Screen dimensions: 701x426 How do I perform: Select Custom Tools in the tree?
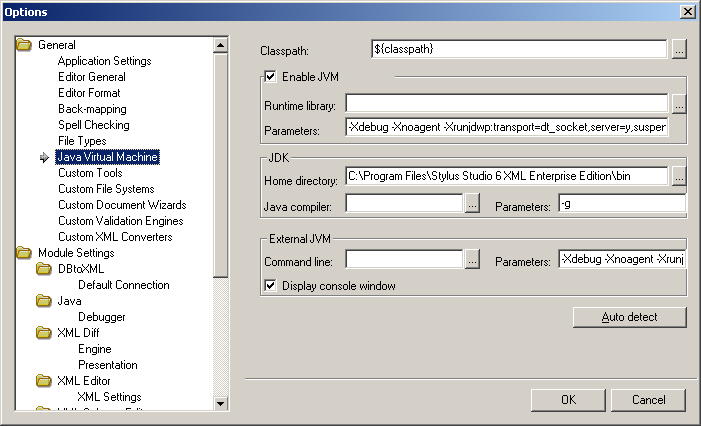[89, 173]
